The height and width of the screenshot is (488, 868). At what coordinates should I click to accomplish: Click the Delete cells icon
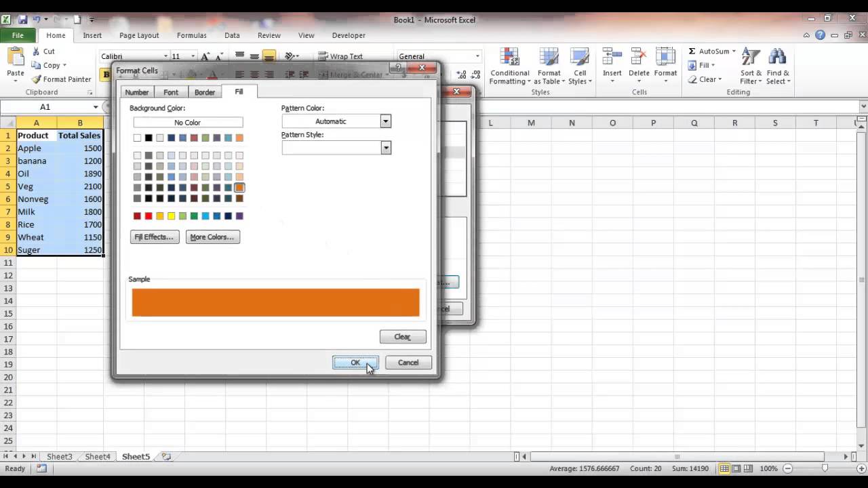click(639, 58)
